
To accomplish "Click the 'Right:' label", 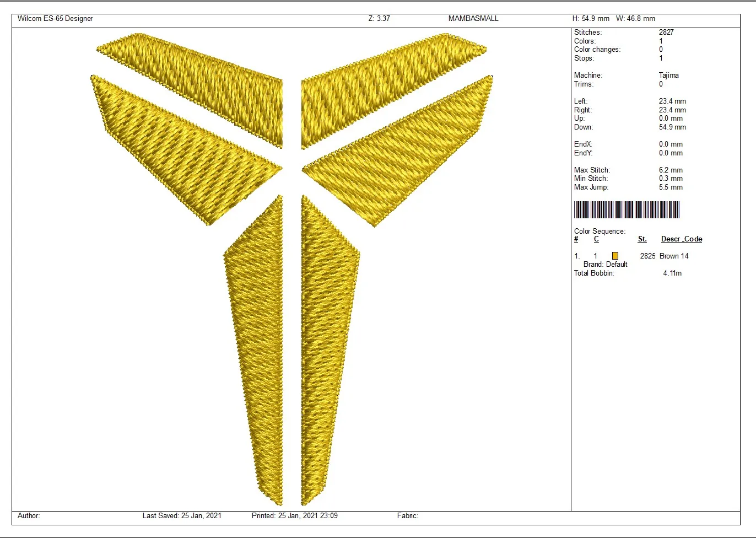I will click(x=582, y=110).
